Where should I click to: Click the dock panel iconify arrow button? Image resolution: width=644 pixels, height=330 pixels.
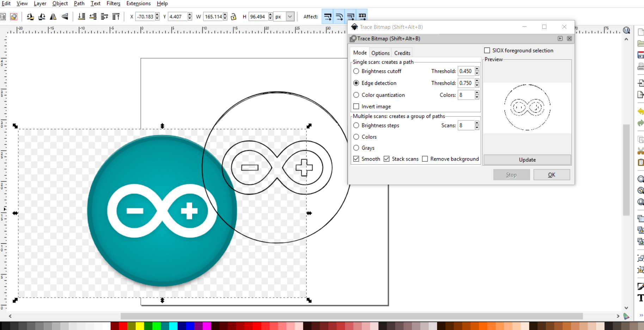[x=560, y=38]
